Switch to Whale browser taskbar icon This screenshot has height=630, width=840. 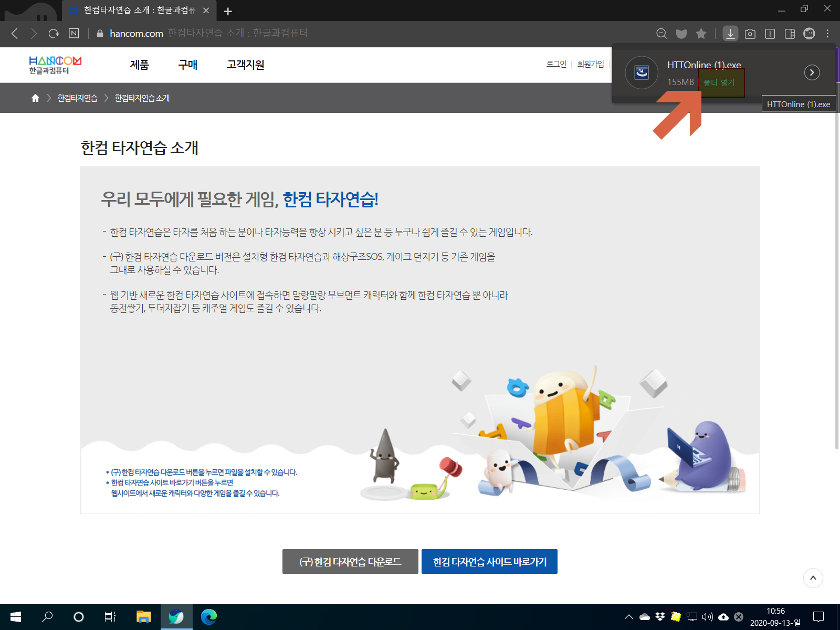tap(176, 617)
